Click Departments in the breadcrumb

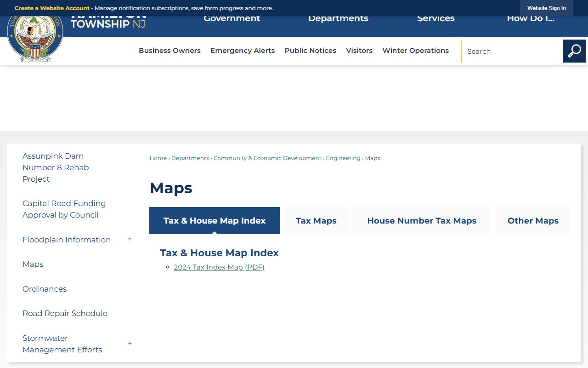pos(190,158)
